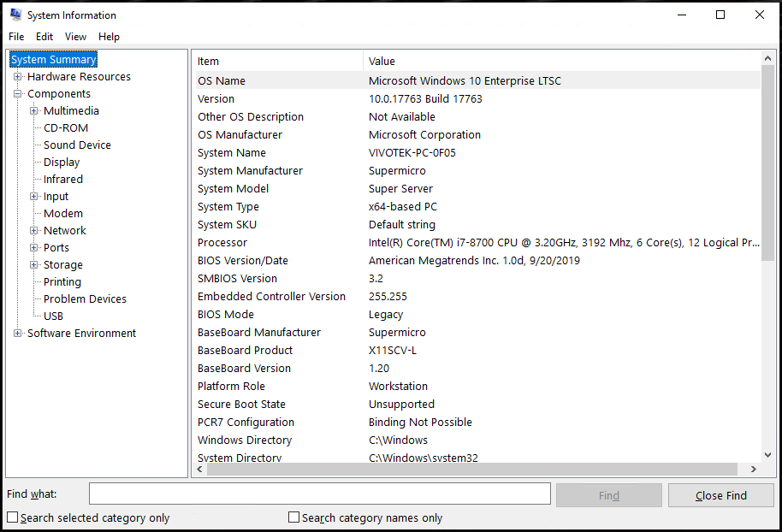782x532 pixels.
Task: Select the Processor row
Action: [477, 242]
